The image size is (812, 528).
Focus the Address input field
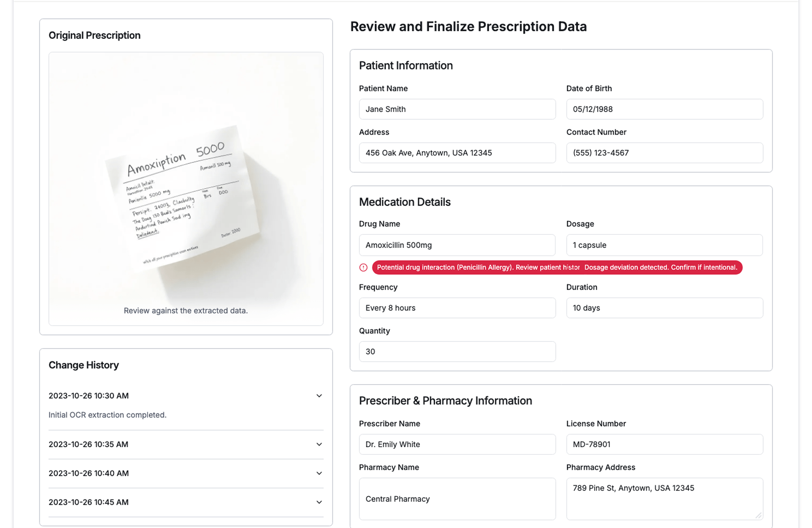tap(457, 153)
